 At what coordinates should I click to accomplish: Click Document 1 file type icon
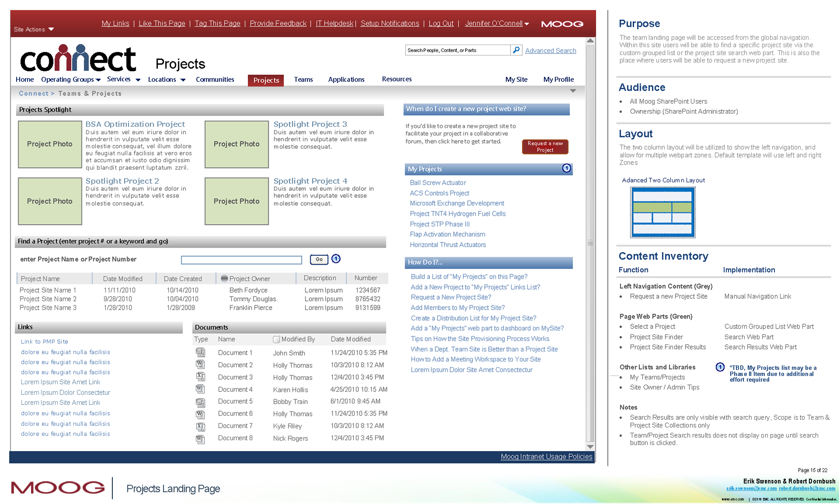pyautogui.click(x=200, y=352)
